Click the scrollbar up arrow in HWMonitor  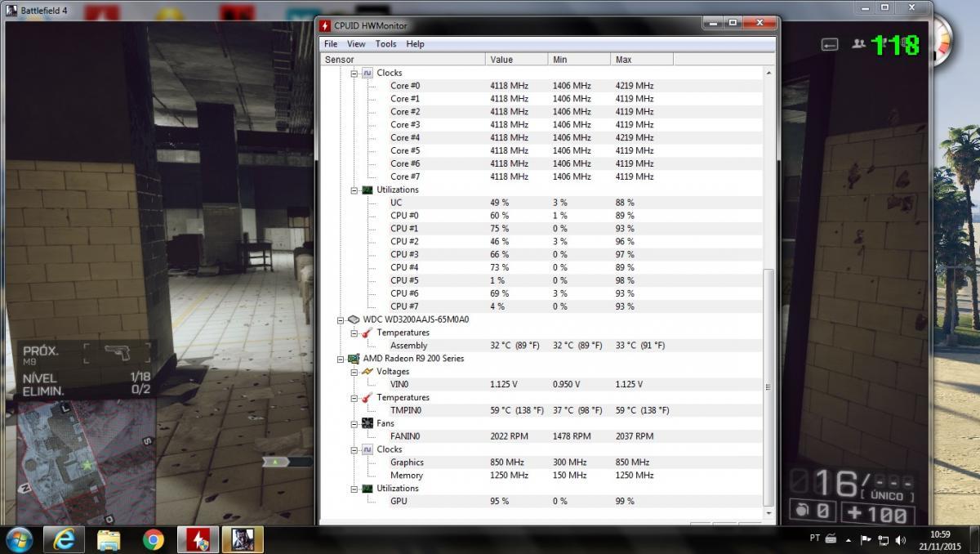point(768,73)
